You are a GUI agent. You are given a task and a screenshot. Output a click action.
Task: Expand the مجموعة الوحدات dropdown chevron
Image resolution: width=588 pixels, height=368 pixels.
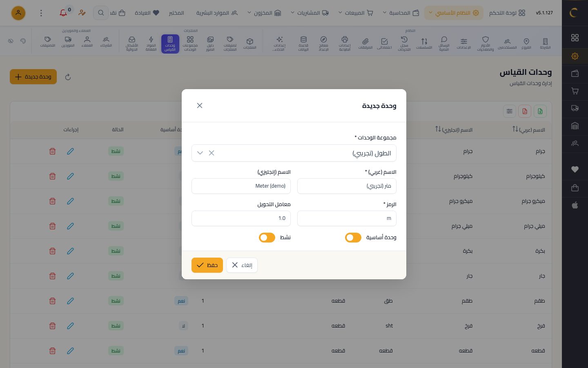pos(200,153)
